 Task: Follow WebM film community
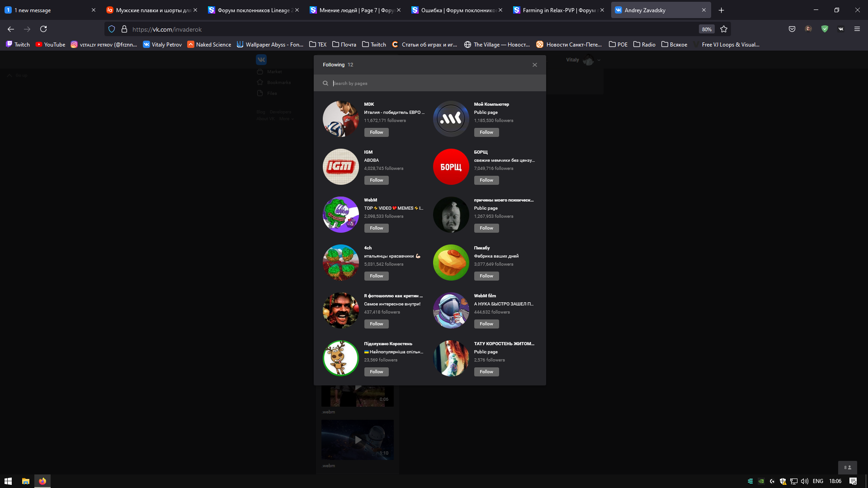tap(486, 324)
